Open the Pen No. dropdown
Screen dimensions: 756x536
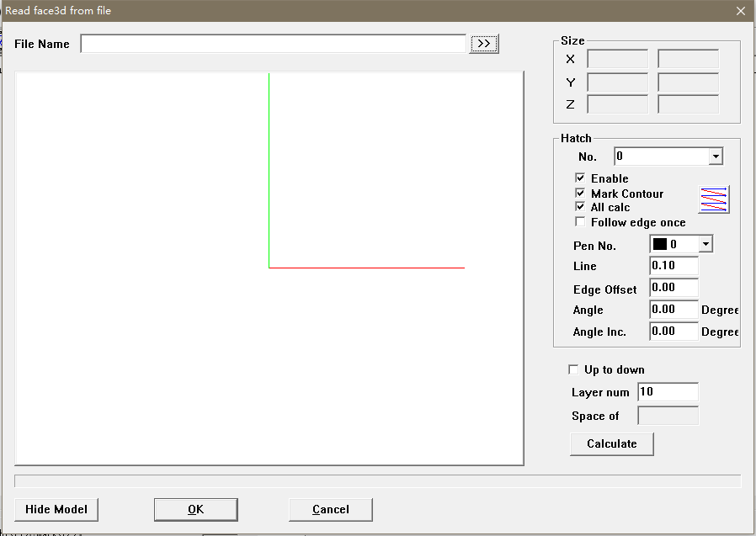click(705, 244)
